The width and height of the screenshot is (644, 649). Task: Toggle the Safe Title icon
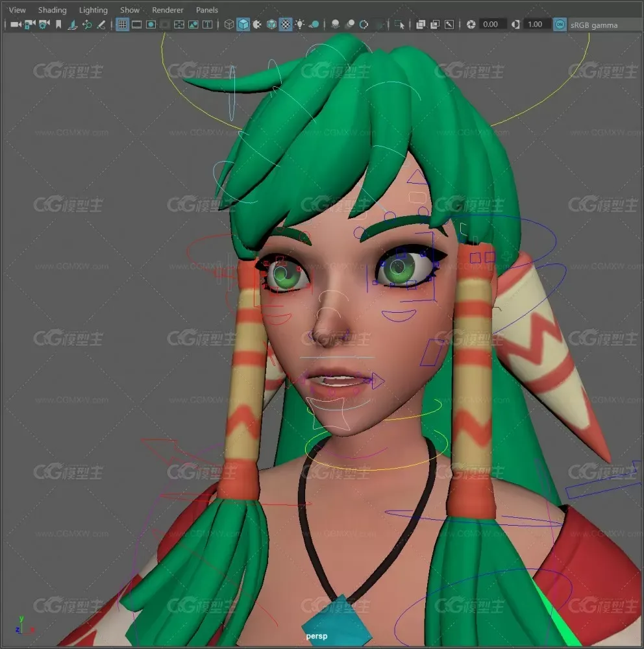tap(207, 25)
